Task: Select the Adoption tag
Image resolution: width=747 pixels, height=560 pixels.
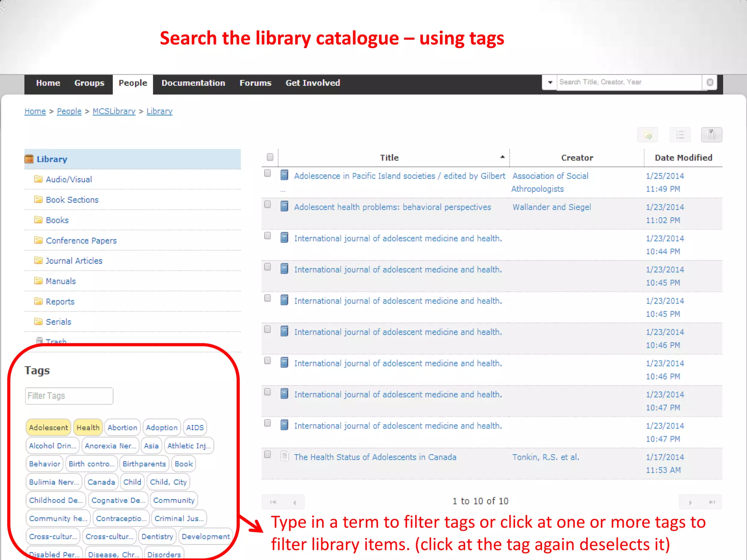Action: click(x=162, y=428)
